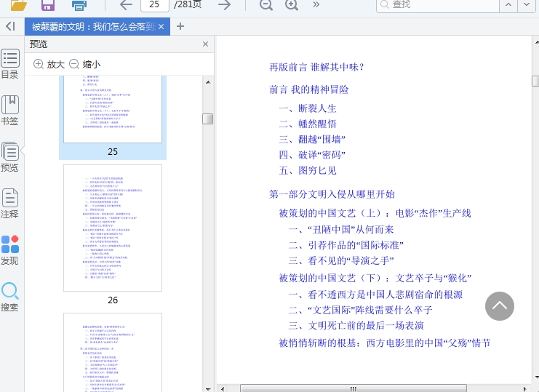Save document with floppy disk icon

(x=48, y=5)
